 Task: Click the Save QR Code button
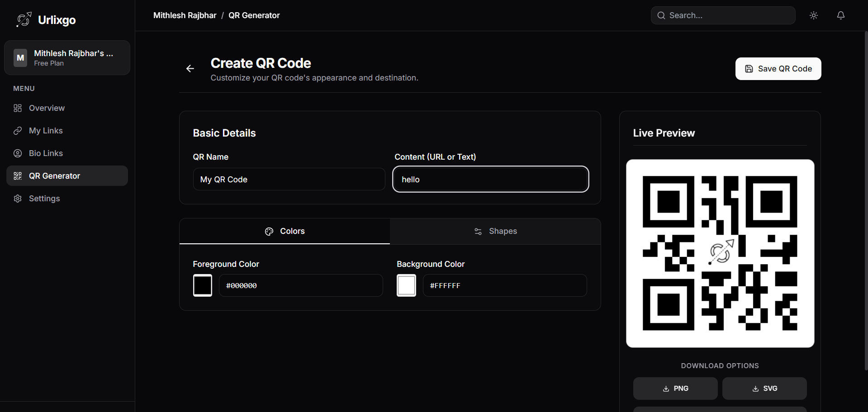click(x=778, y=69)
